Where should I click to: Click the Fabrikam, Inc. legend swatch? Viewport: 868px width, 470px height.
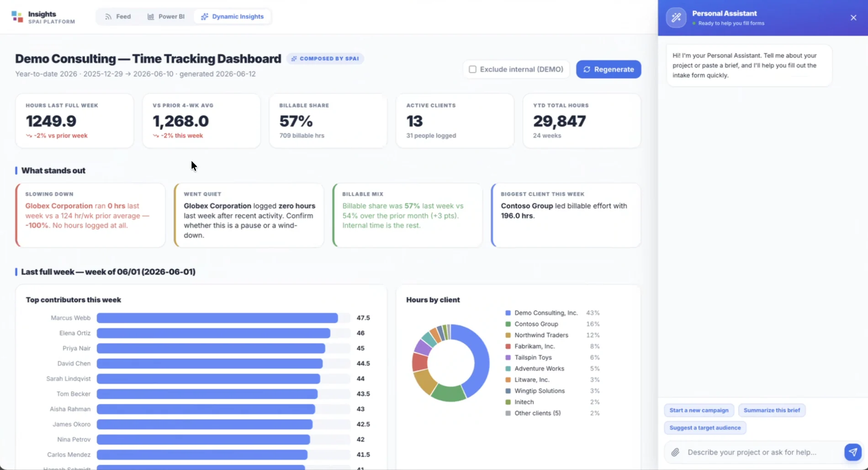click(x=508, y=347)
